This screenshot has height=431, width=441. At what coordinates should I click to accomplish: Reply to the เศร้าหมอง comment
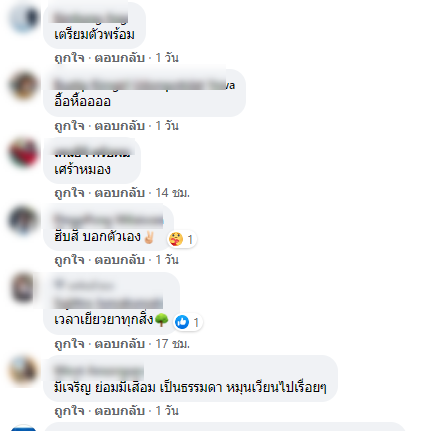tap(120, 193)
